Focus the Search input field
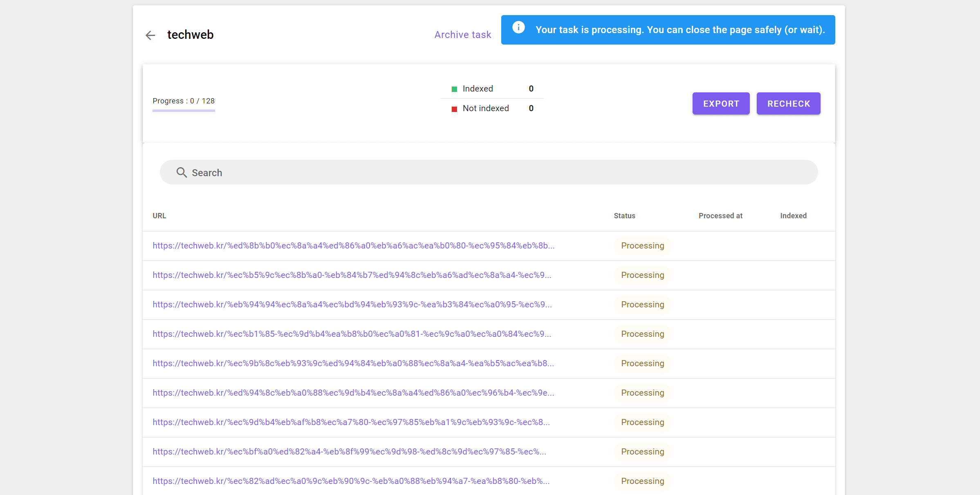980x495 pixels. [489, 172]
